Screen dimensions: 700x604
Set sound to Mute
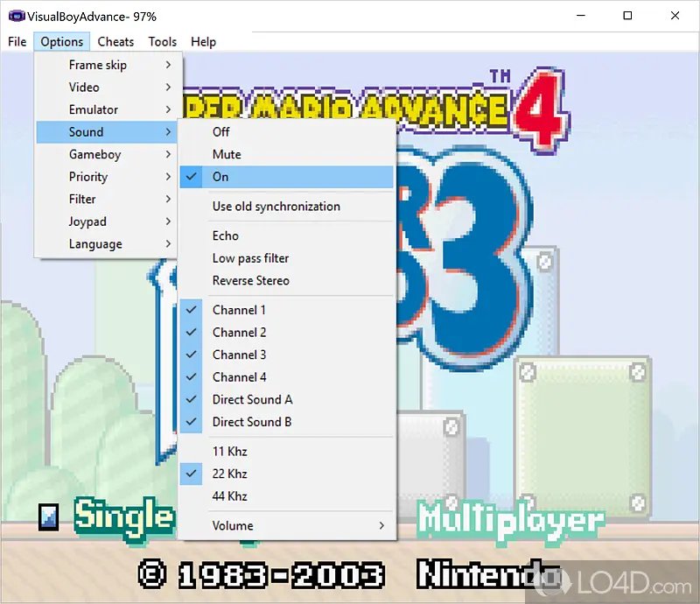point(227,154)
